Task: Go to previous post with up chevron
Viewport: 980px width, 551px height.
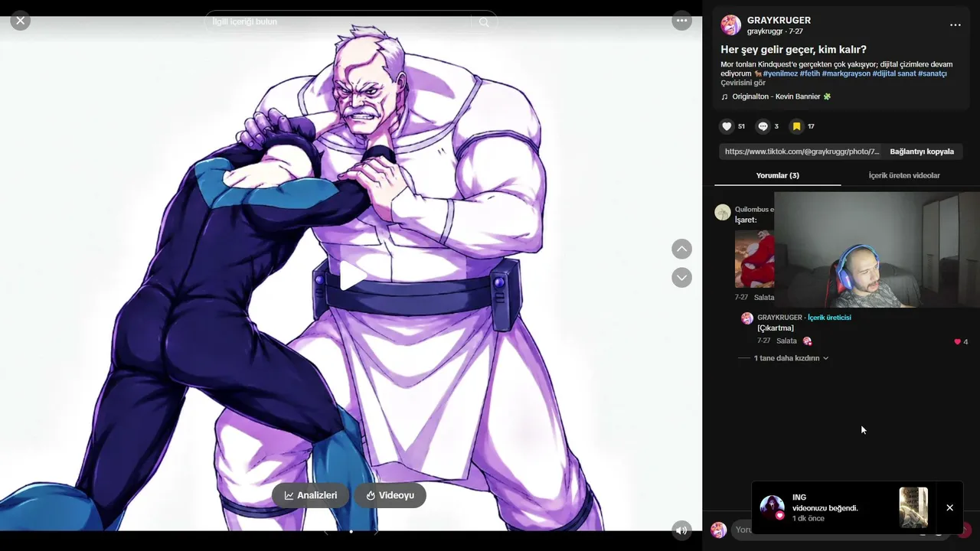Action: click(x=681, y=249)
